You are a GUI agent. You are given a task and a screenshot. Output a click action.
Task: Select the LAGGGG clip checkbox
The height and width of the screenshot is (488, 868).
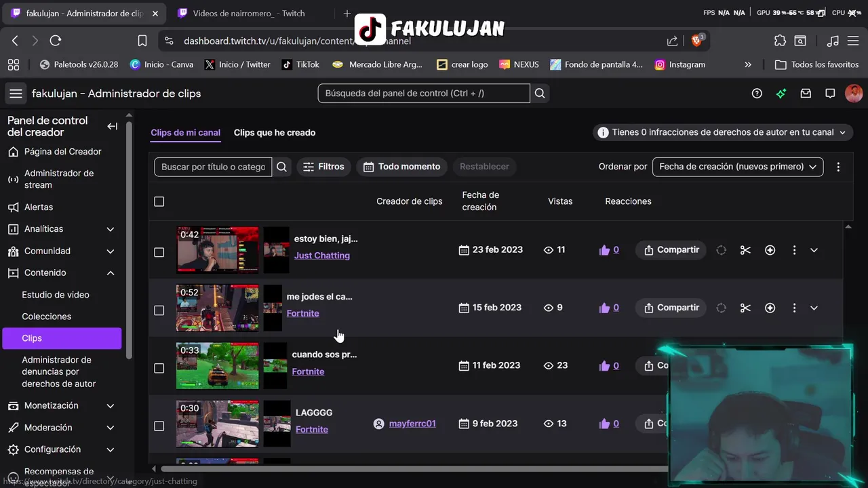[x=159, y=426]
